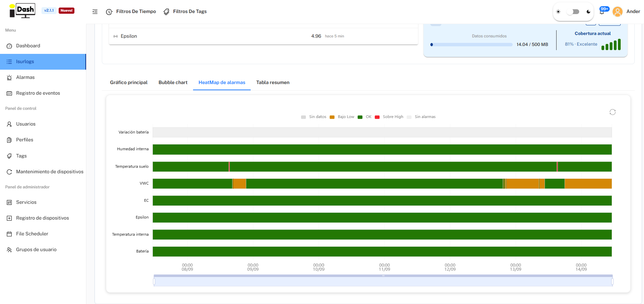Switch to Bubble chart tab
The image size is (644, 304).
coord(173,82)
